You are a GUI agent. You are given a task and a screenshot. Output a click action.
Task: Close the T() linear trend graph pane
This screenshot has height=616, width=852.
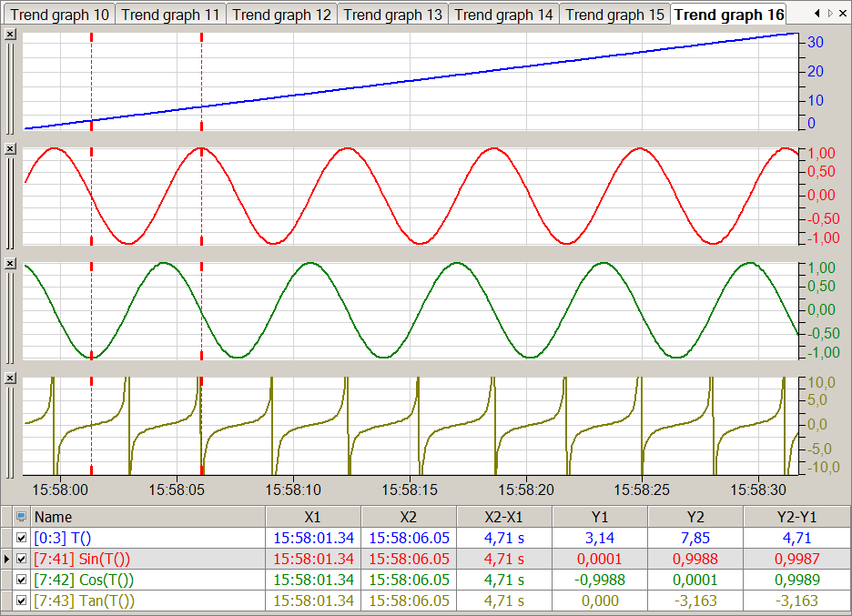pyautogui.click(x=10, y=34)
